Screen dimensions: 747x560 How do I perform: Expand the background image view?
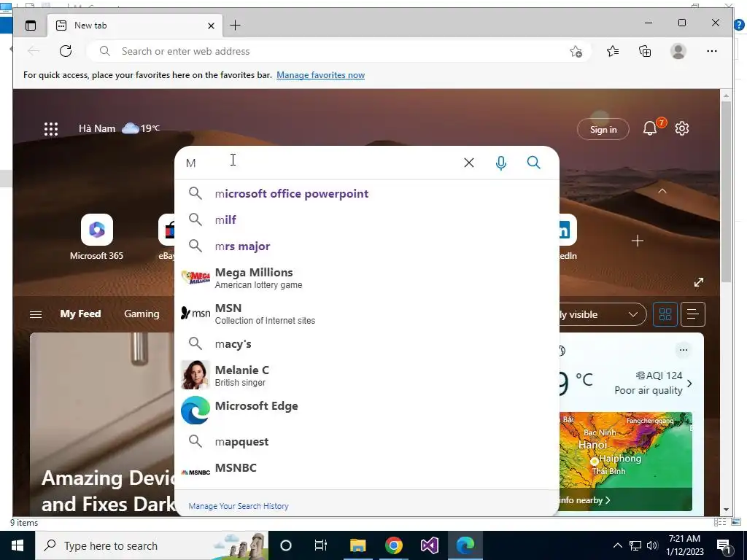[698, 282]
